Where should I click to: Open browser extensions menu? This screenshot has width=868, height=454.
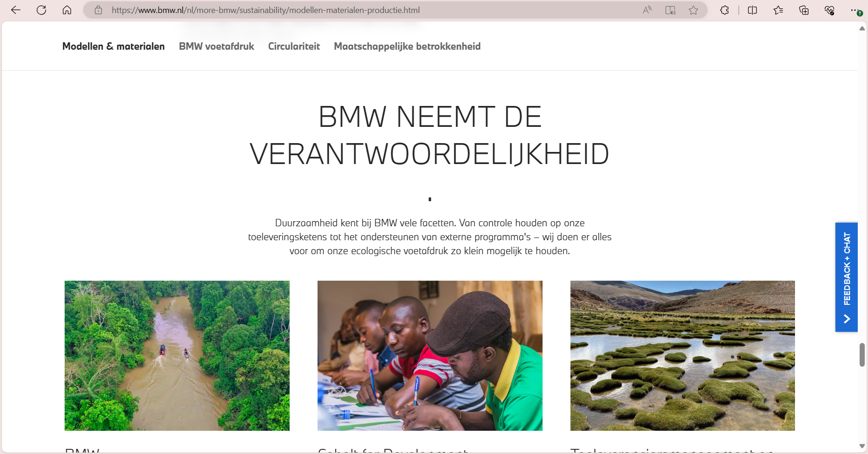724,10
